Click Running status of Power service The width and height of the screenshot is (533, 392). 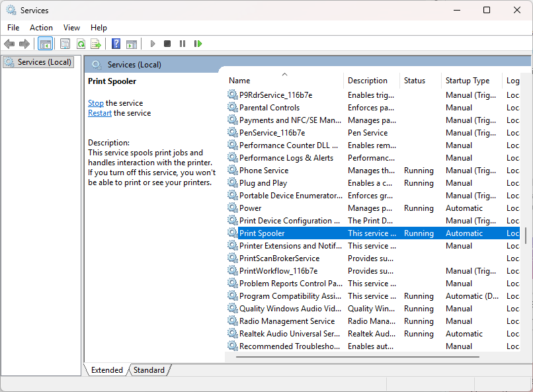(419, 208)
